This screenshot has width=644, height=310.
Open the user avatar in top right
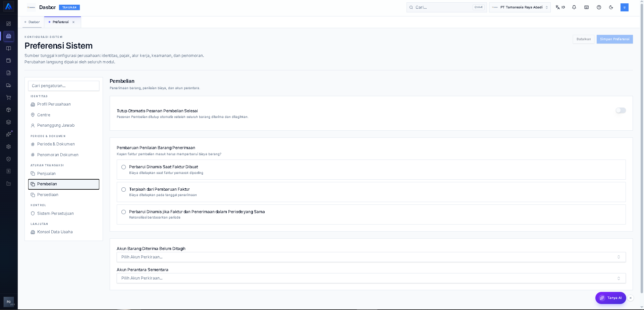[625, 7]
